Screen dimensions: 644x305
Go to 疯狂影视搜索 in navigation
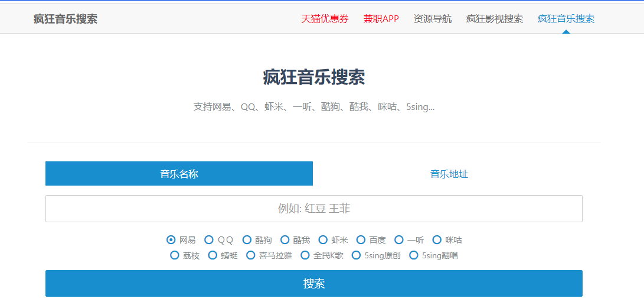pyautogui.click(x=494, y=19)
